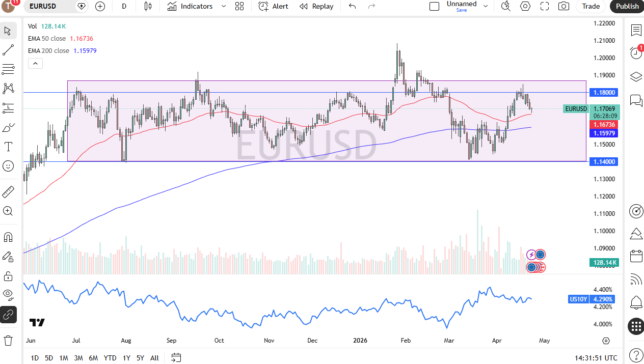Open the symbol dropdown next to EURUSD
This screenshot has height=364, width=644.
click(82, 6)
